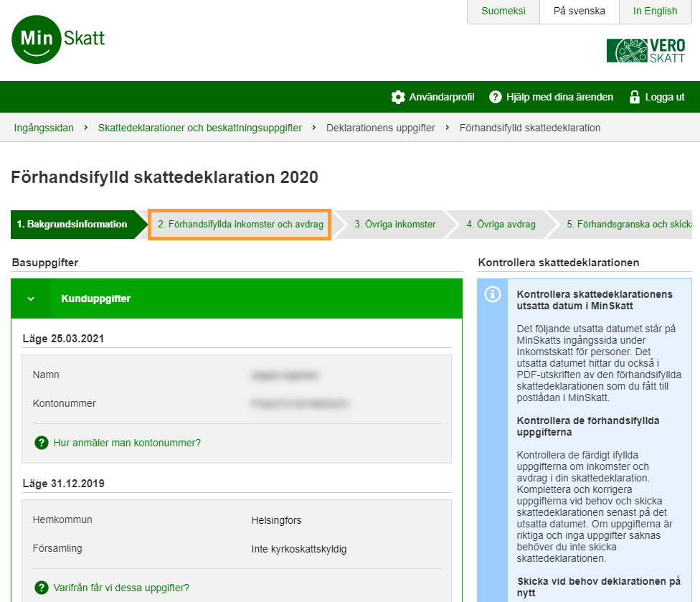Collapse the Kunduppgifter section chevron
The image size is (700, 602).
(31, 298)
